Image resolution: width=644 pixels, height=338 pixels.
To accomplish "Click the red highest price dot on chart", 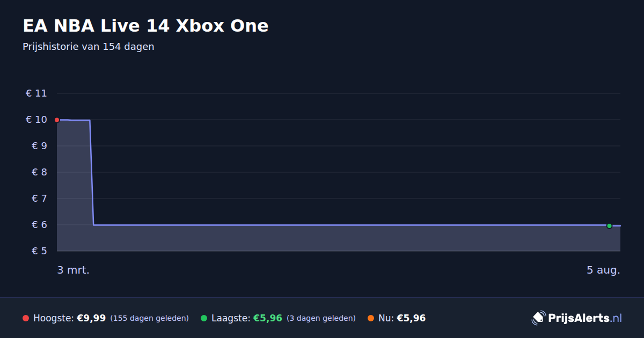I will (x=57, y=120).
